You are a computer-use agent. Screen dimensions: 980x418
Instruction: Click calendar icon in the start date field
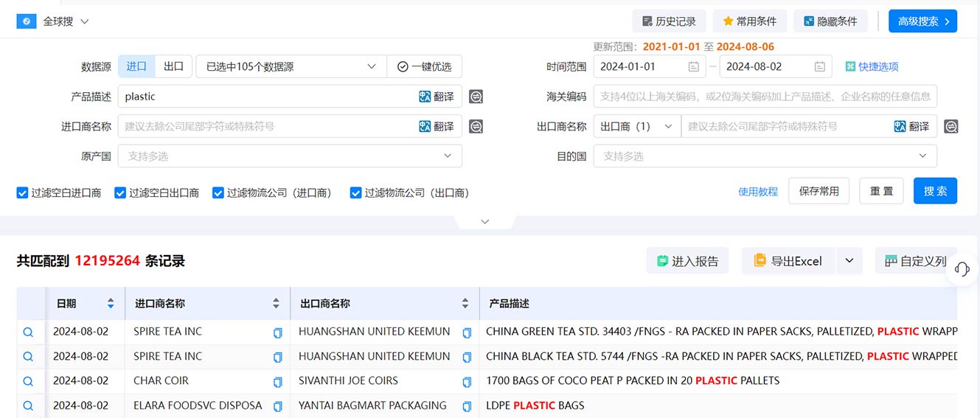click(693, 66)
